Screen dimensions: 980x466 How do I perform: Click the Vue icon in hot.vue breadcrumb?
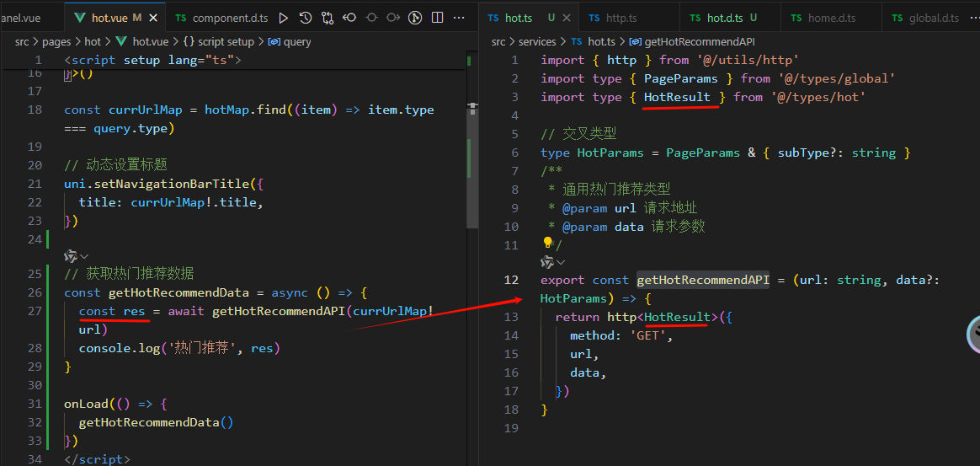coord(121,42)
